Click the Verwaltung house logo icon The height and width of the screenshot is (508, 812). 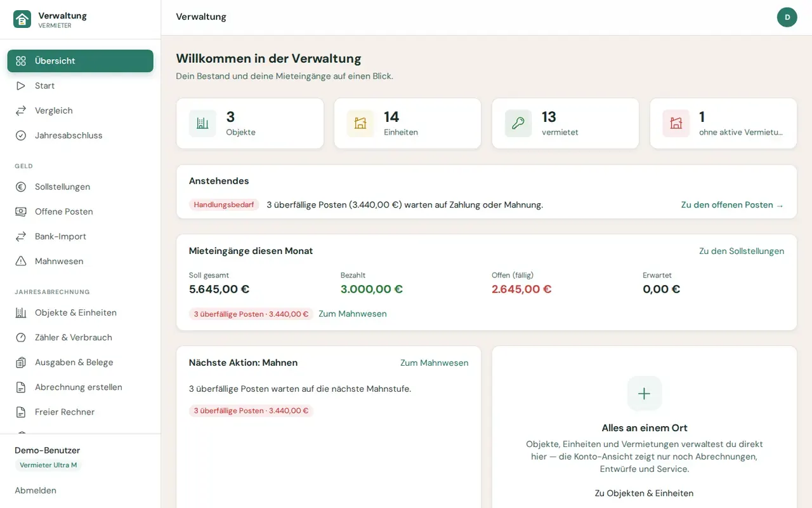tap(22, 19)
